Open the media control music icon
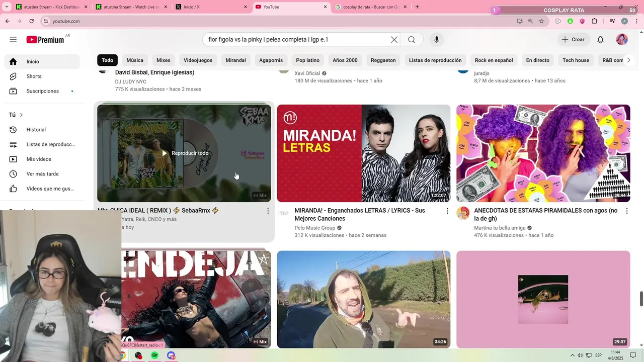Viewport: 644px width, 362px height. pyautogui.click(x=612, y=21)
